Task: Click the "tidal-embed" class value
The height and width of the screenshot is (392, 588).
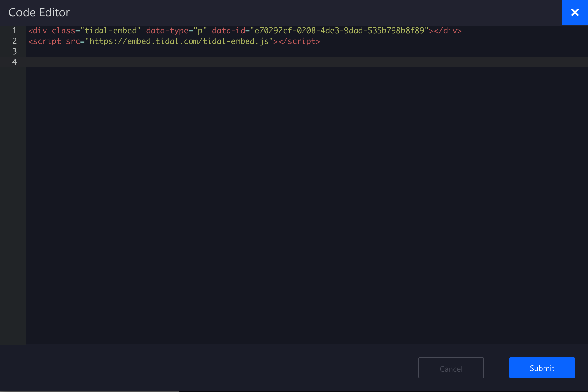Action: click(111, 31)
